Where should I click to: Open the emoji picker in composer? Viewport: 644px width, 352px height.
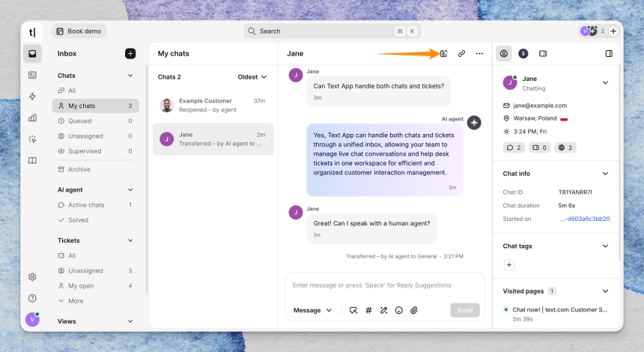[399, 310]
